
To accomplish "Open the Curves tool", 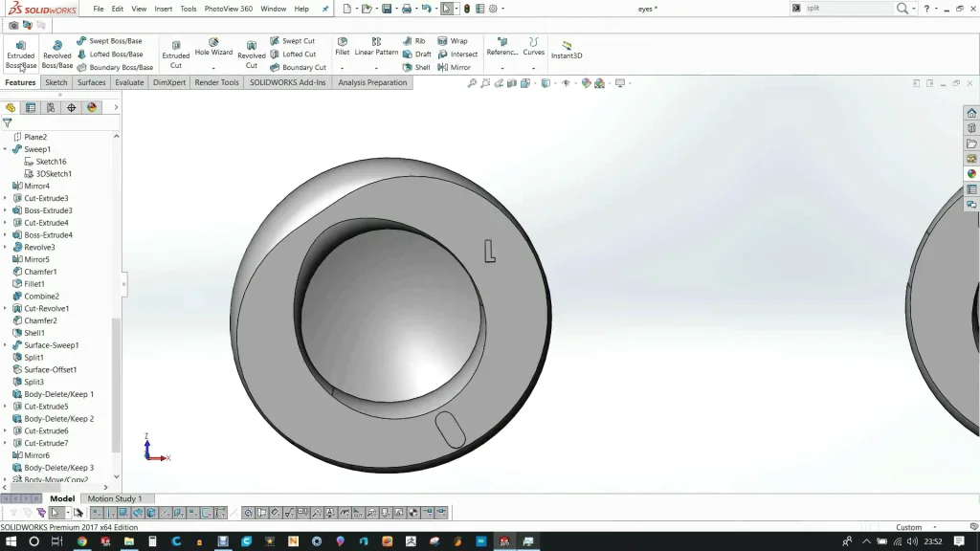I will 533,46.
